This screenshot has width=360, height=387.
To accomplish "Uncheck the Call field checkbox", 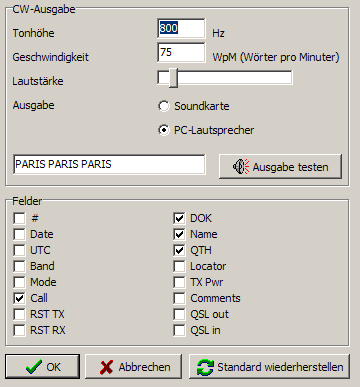I will pos(19,298).
